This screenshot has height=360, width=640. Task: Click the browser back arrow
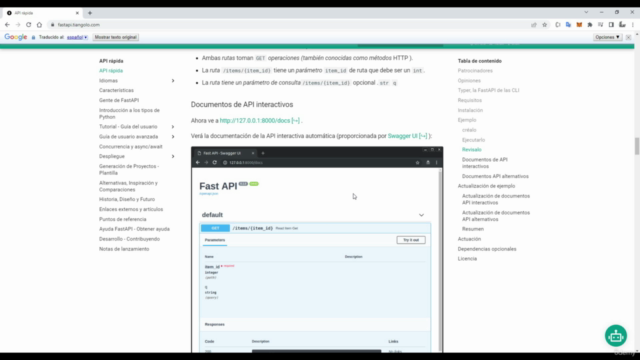tap(7, 25)
